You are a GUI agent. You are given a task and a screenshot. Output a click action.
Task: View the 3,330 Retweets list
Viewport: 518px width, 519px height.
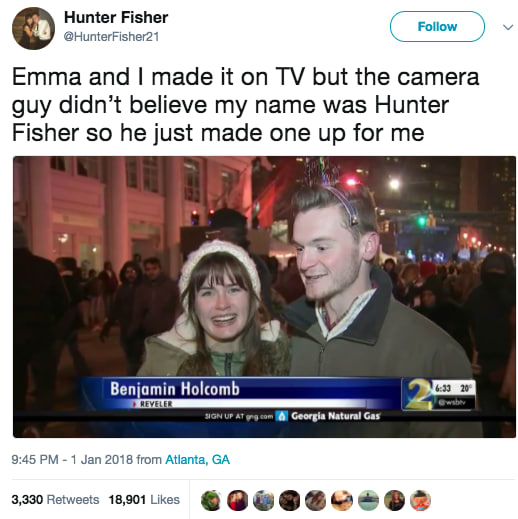tap(55, 499)
